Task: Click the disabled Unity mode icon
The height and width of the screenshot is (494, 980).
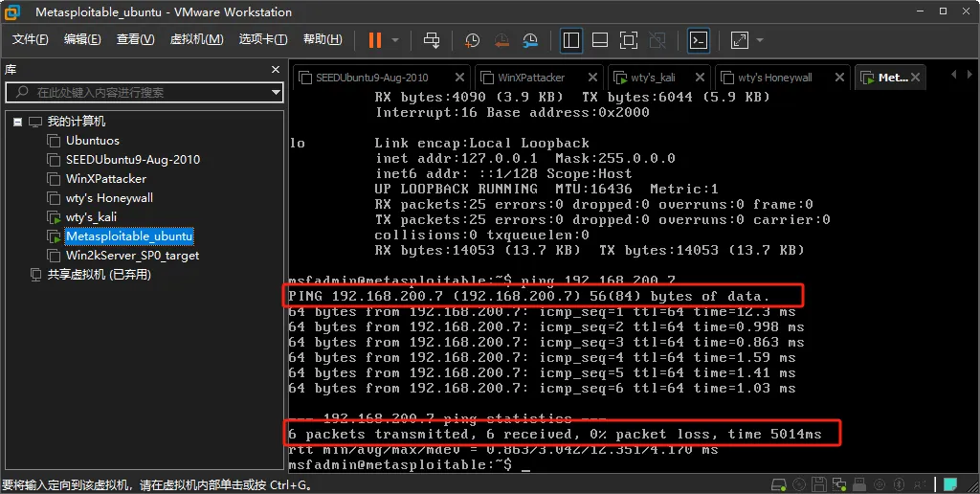Action: 657,40
